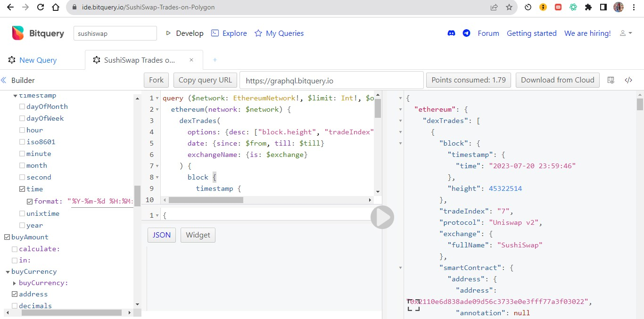The image size is (644, 319).
Task: Fold the block line 8 arrow
Action: [157, 178]
